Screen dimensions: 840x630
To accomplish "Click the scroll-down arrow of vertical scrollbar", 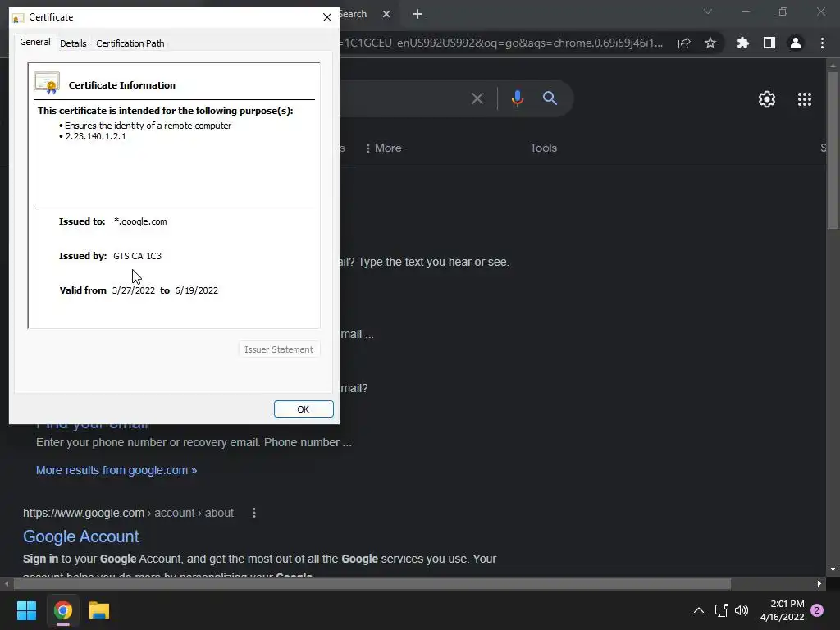I will point(833,569).
